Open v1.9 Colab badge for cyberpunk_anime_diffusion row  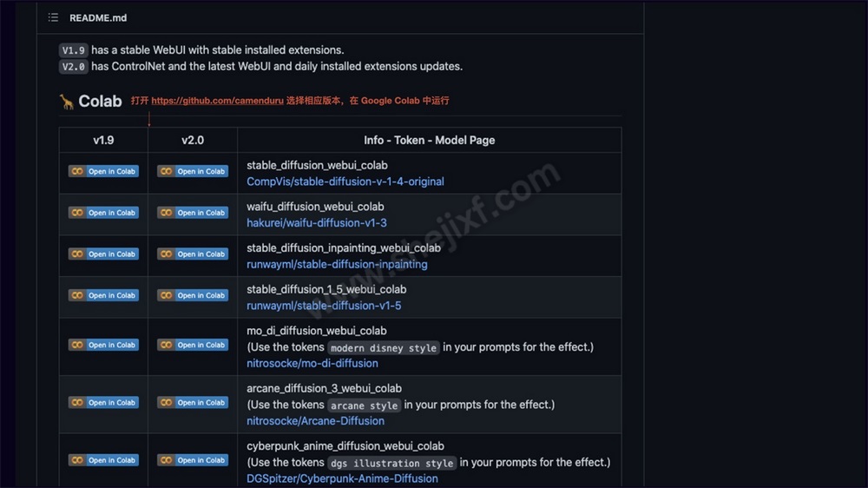point(103,460)
